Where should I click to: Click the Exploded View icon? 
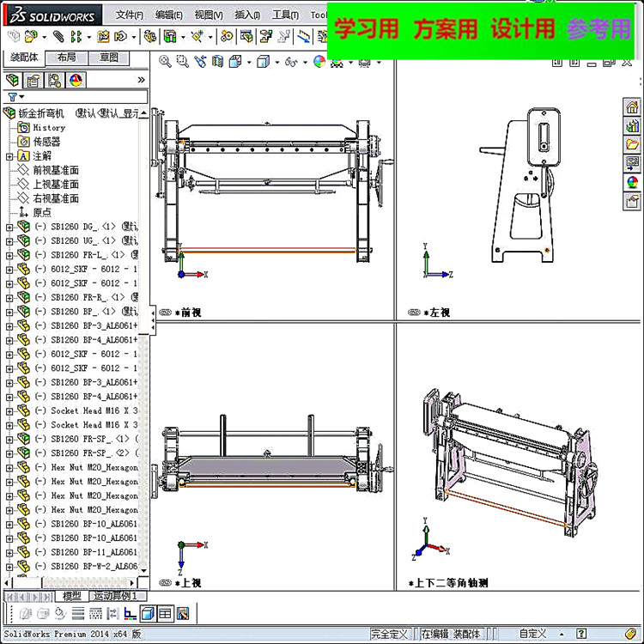(x=266, y=37)
